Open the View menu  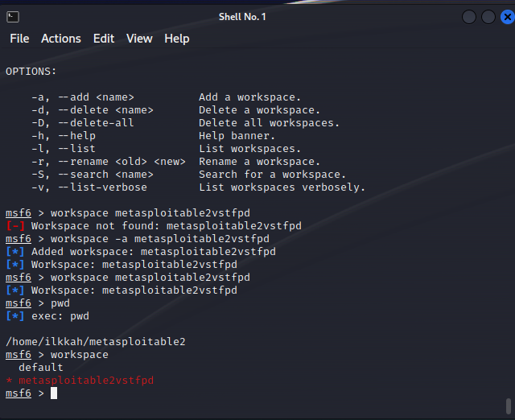tap(139, 39)
